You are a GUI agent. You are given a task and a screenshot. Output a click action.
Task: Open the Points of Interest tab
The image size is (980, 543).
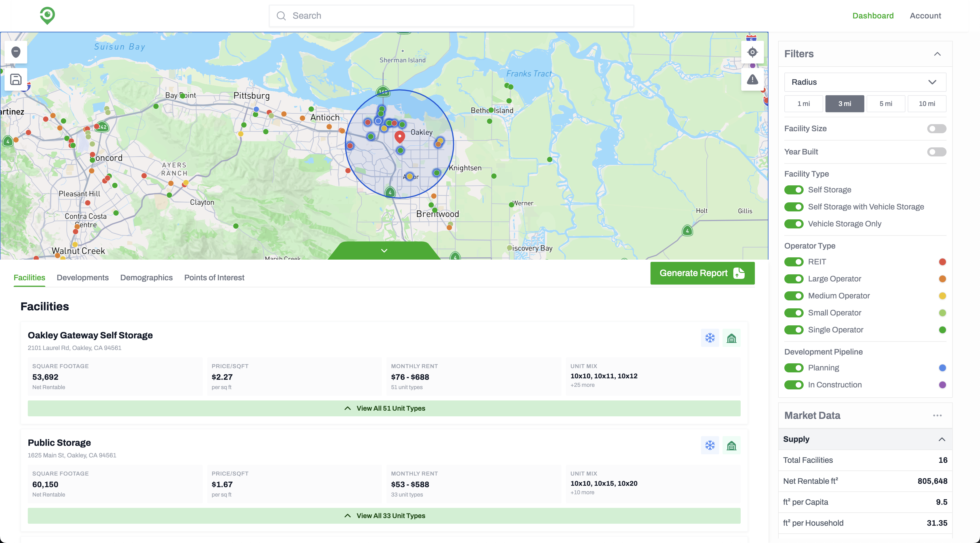pos(214,277)
